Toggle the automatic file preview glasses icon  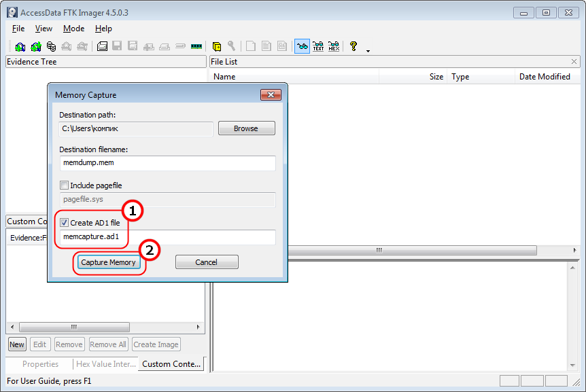pyautogui.click(x=302, y=47)
